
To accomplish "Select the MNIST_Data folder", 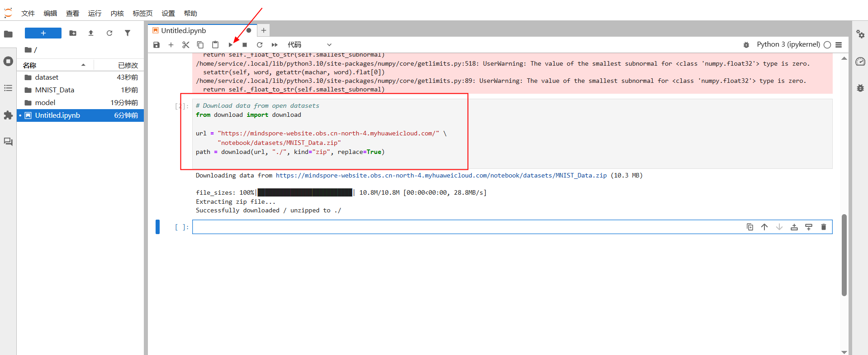I will [x=81, y=90].
